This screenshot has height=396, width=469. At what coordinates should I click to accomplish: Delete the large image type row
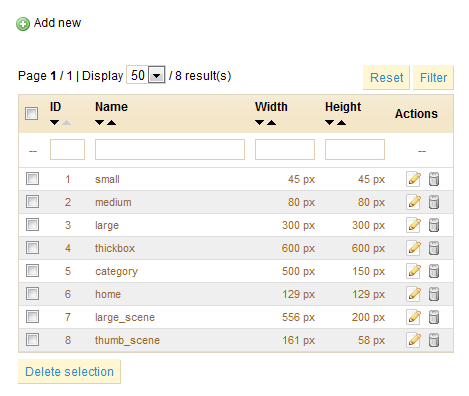click(x=434, y=225)
